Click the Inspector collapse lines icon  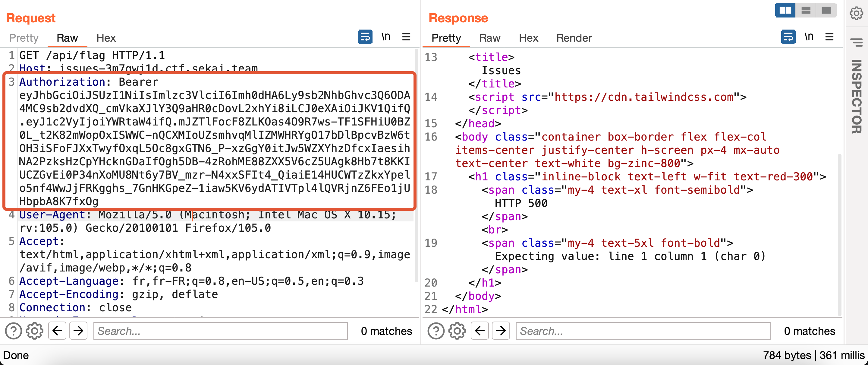pos(856,42)
